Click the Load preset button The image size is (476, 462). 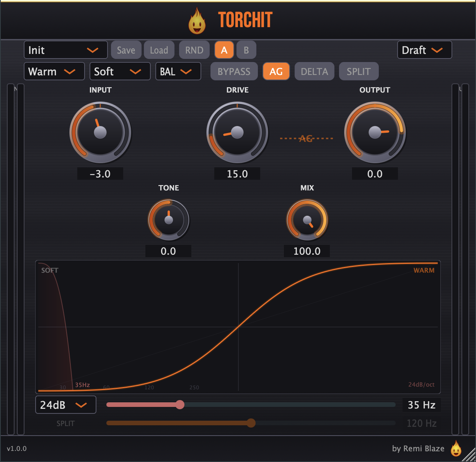pos(159,50)
